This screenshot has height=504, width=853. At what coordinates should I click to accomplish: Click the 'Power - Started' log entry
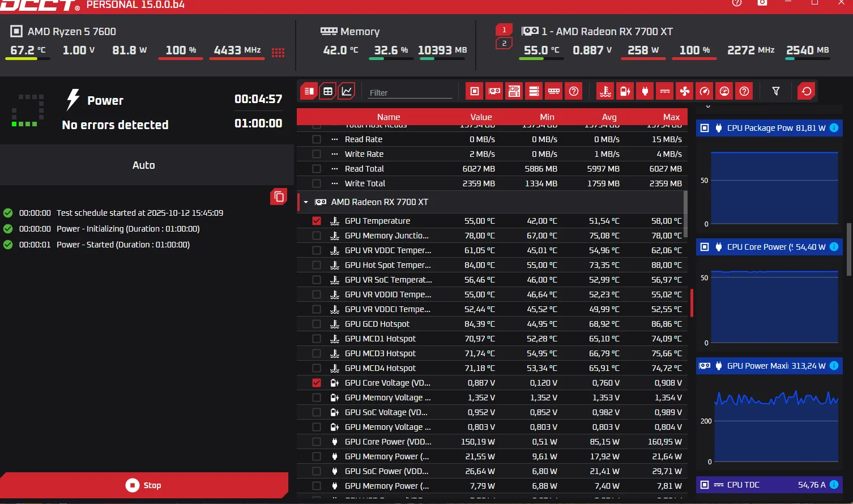pos(123,245)
